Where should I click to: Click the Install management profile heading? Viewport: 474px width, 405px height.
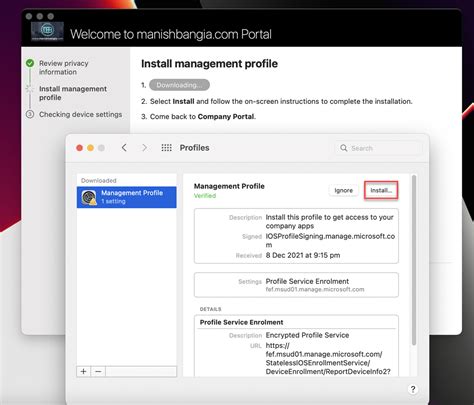click(209, 64)
